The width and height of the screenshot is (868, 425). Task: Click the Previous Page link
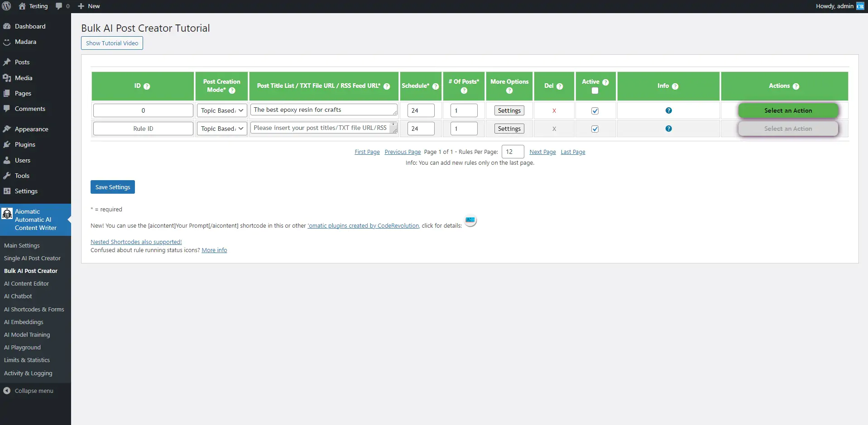pos(403,152)
